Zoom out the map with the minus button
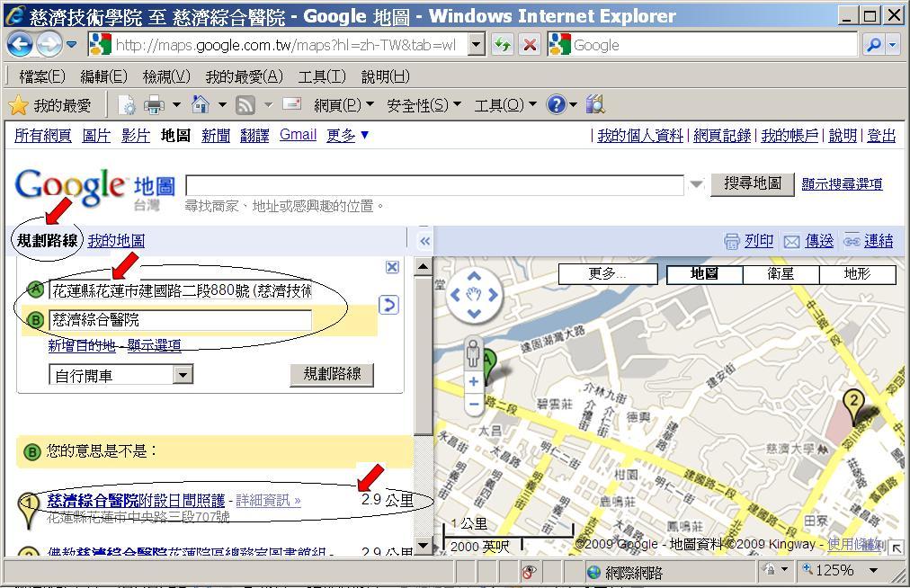 coord(474,404)
